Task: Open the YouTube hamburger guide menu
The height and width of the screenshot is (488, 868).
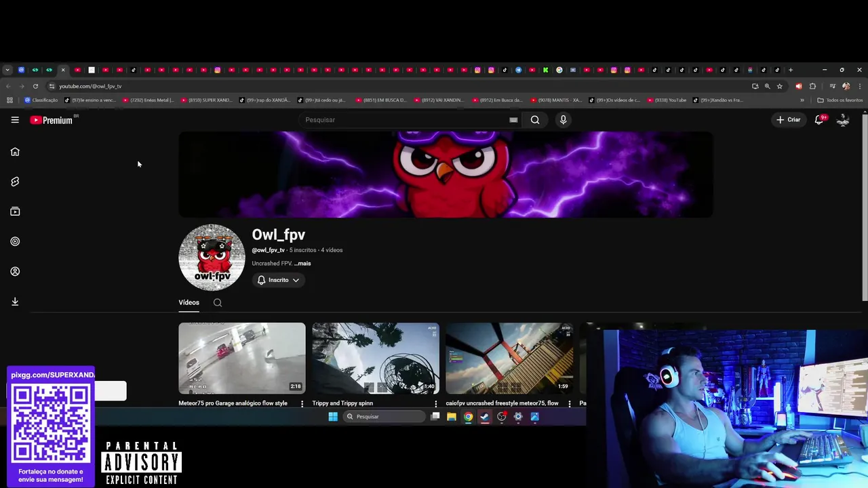Action: point(15,120)
